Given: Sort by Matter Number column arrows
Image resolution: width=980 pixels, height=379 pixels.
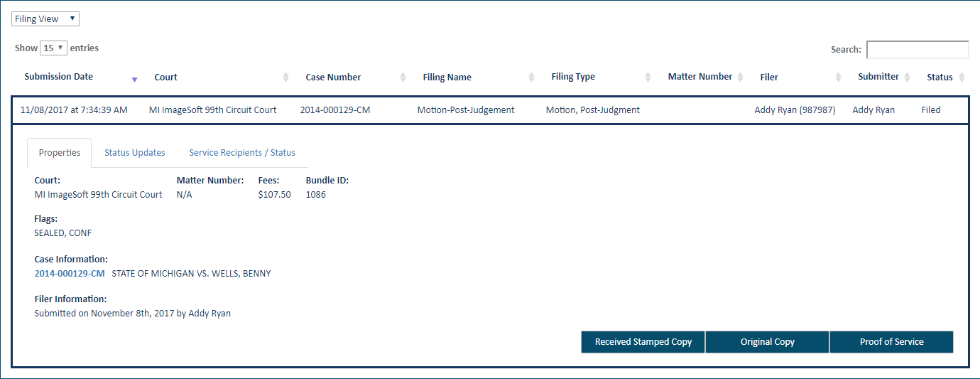Looking at the screenshot, I should tap(740, 78).
